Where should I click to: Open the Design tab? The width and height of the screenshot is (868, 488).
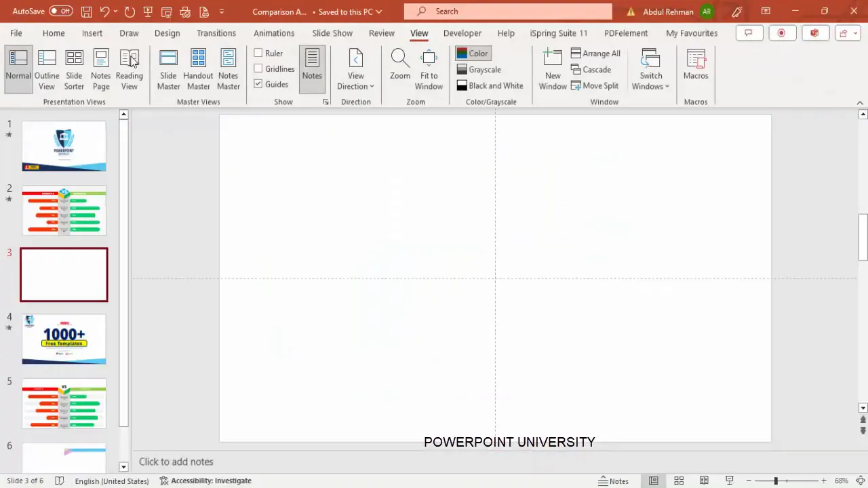click(167, 33)
